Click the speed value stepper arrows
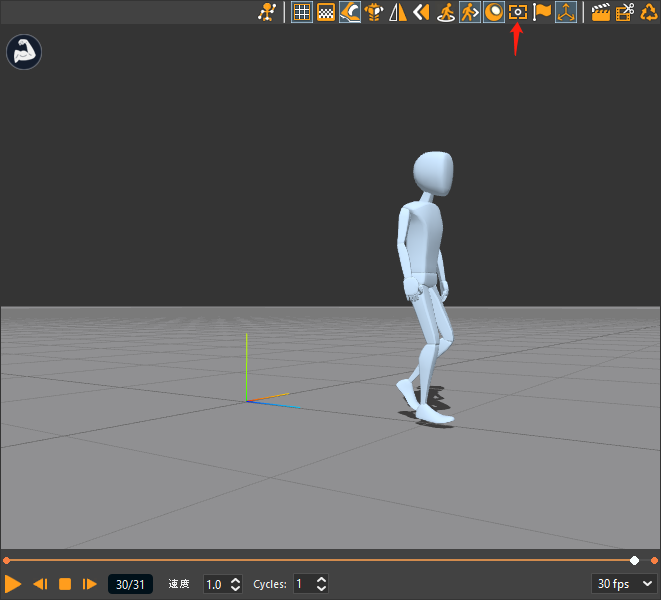 tap(236, 584)
